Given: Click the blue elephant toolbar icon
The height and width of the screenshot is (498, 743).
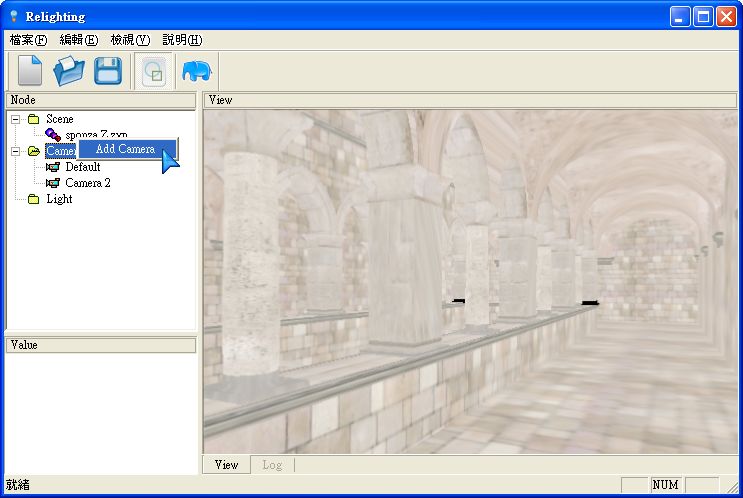Looking at the screenshot, I should click(197, 71).
